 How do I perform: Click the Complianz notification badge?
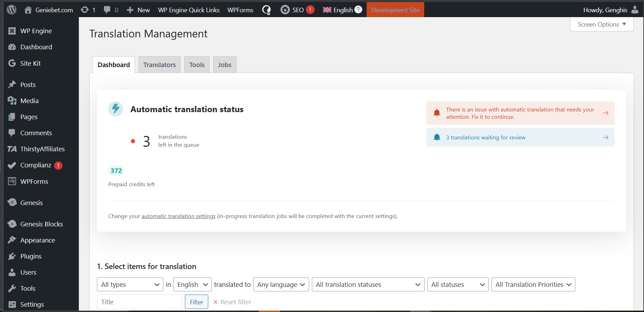[58, 165]
